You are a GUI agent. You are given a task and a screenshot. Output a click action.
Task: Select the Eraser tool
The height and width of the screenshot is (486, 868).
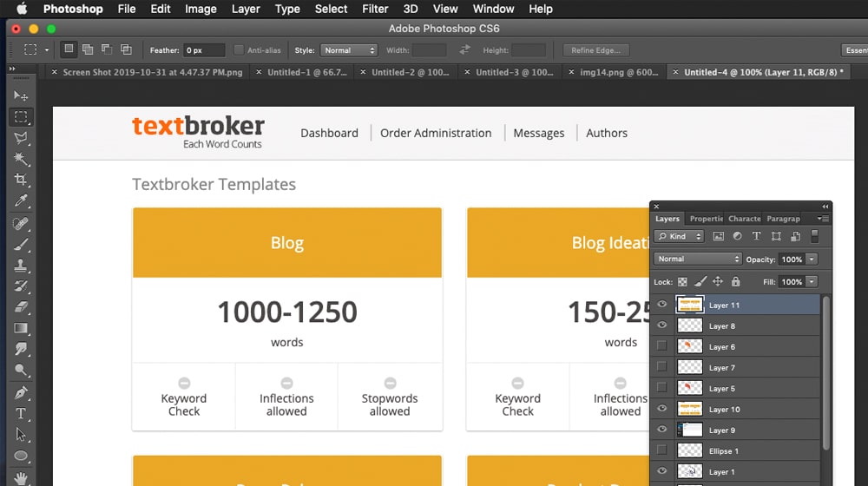click(x=21, y=306)
